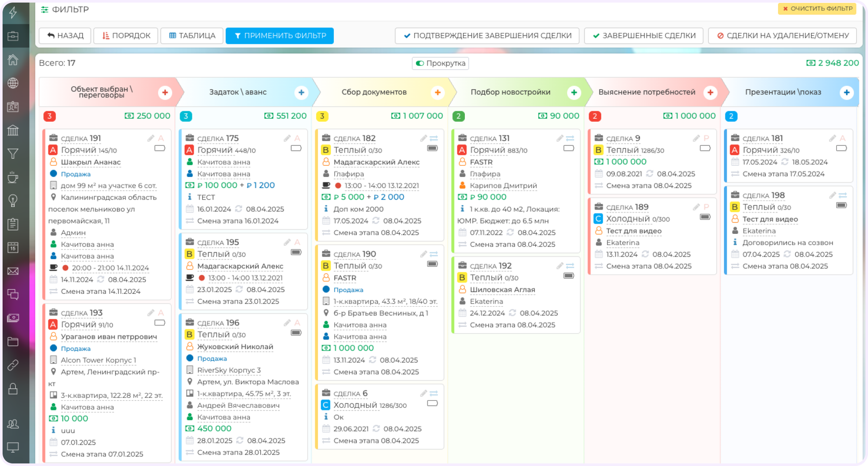Open the funnel filter icon in sidebar
This screenshot has height=466, width=868.
tap(13, 154)
